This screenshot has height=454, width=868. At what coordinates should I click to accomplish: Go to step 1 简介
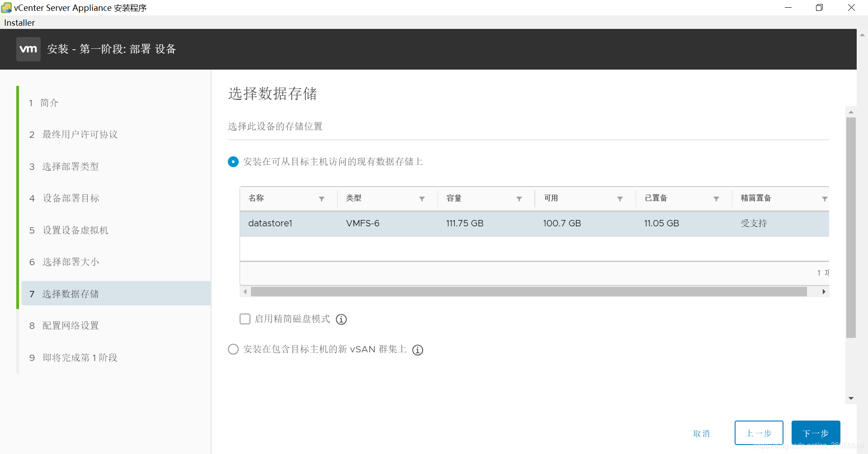[116, 103]
